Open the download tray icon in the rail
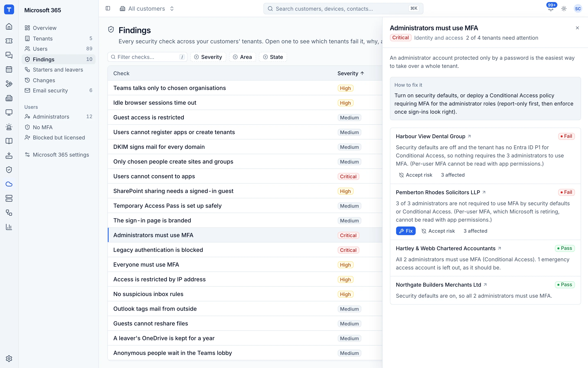Image resolution: width=588 pixels, height=368 pixels. (x=9, y=155)
